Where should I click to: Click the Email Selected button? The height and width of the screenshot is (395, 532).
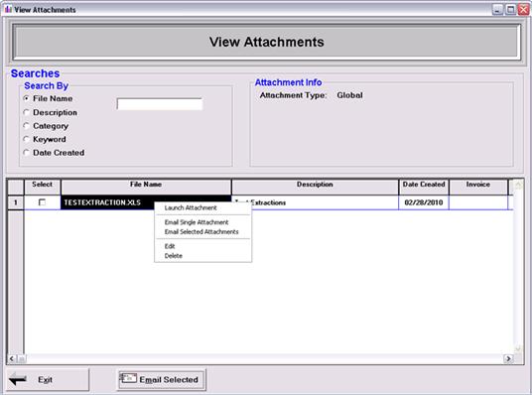coord(162,380)
